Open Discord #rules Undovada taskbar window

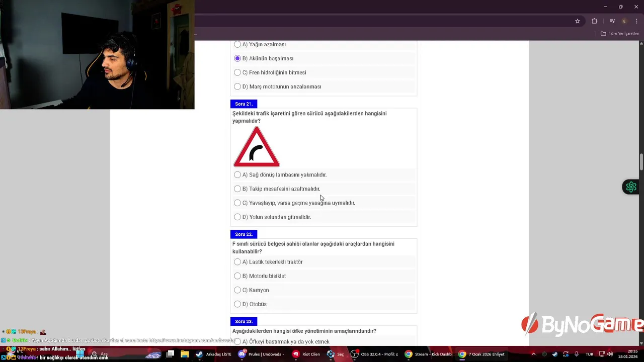click(262, 354)
